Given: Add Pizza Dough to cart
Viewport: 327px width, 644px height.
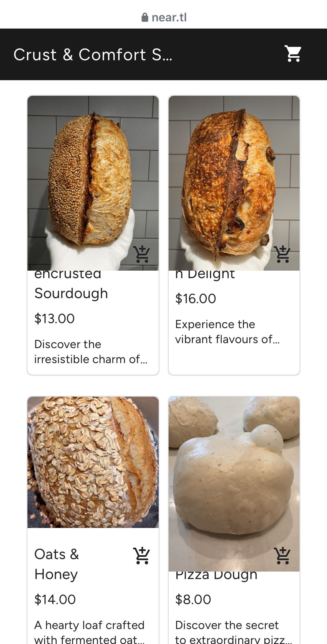Looking at the screenshot, I should [282, 556].
